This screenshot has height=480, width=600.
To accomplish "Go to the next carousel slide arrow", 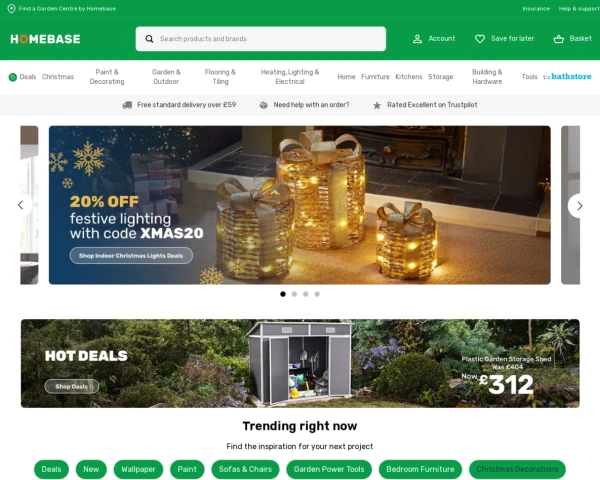I will pyautogui.click(x=579, y=206).
